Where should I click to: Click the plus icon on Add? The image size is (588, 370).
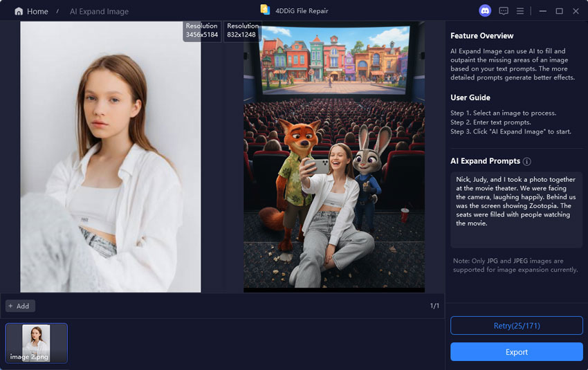(10, 306)
